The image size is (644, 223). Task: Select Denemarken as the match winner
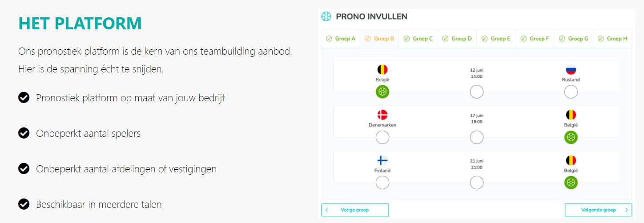[x=382, y=137]
